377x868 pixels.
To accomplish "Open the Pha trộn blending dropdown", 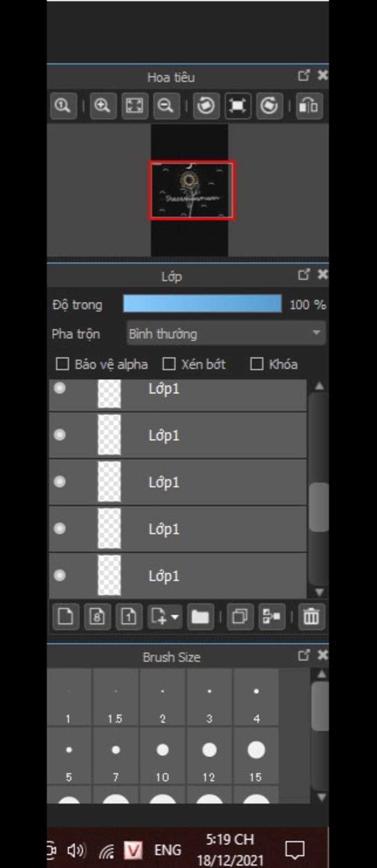I will tap(226, 333).
